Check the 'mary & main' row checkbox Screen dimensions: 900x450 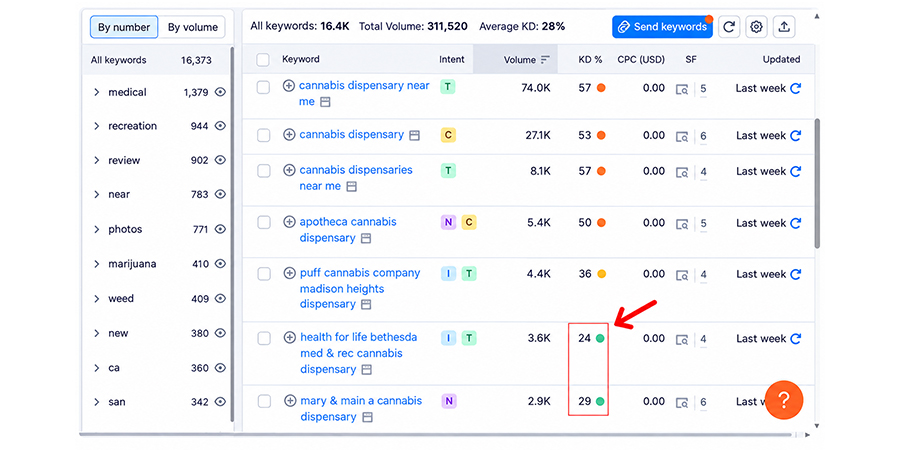click(x=263, y=402)
